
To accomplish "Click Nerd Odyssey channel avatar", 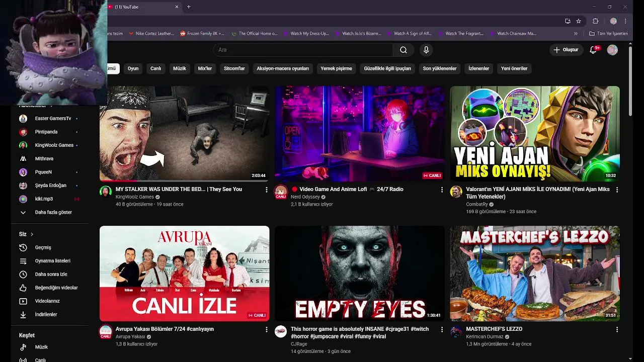I will pos(281,192).
